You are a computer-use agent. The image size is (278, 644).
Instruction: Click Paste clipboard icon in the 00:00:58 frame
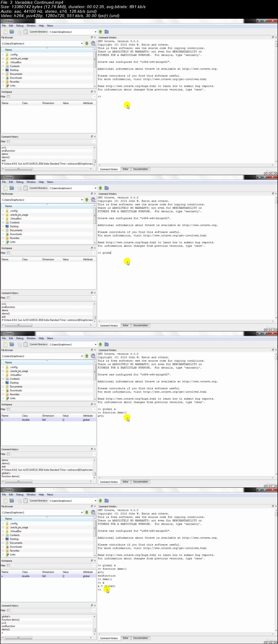[26, 32]
